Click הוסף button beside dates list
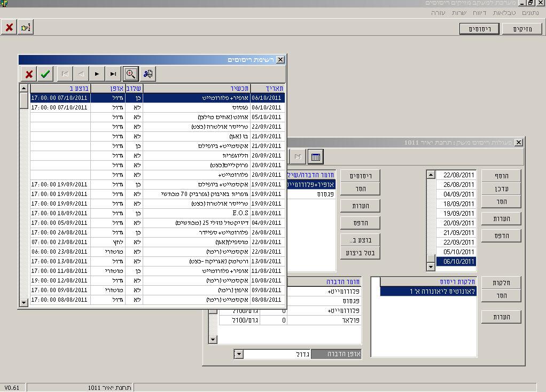This screenshot has width=546, height=392. pyautogui.click(x=502, y=176)
